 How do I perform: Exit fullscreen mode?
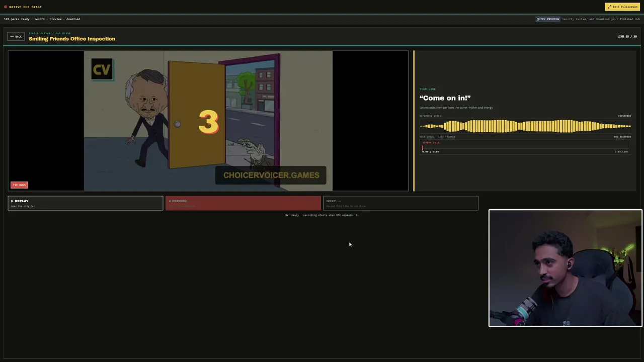(623, 7)
